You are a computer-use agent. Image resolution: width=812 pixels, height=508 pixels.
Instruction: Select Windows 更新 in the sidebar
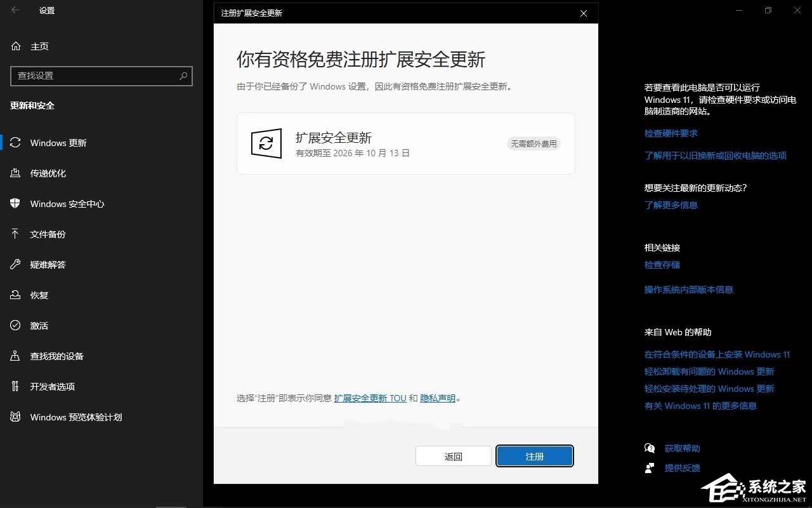(x=15, y=143)
